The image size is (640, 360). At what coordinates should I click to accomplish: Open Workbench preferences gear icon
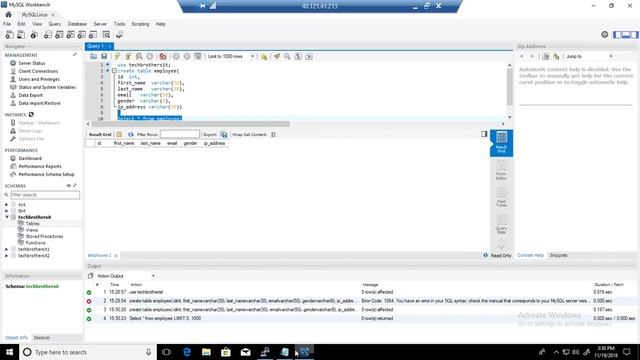(604, 35)
